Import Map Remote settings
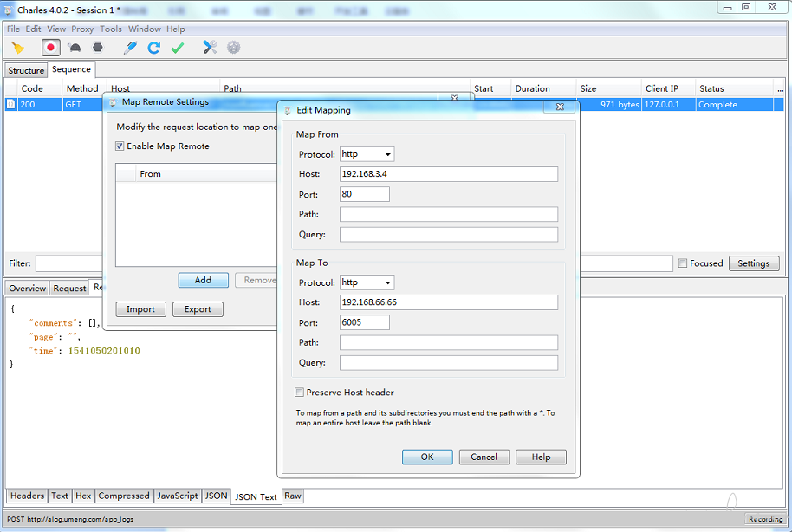Image resolution: width=792 pixels, height=532 pixels. (140, 309)
